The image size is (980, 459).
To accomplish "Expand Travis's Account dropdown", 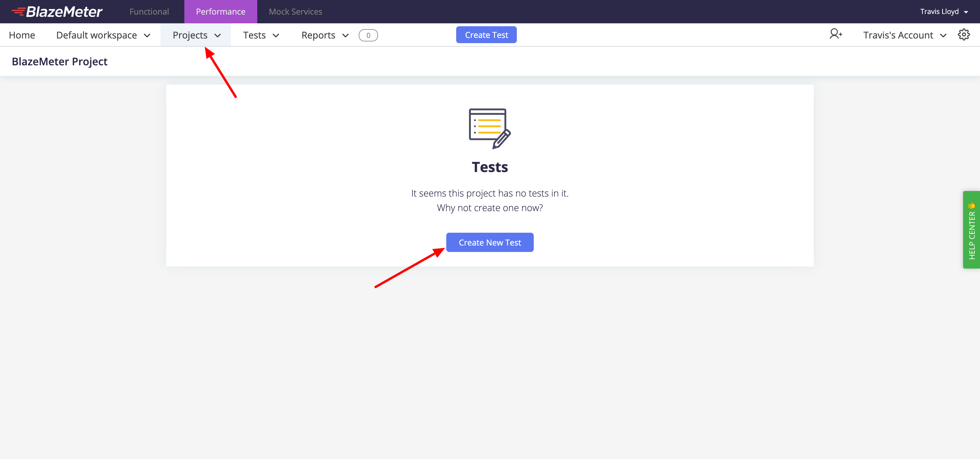I will point(905,35).
